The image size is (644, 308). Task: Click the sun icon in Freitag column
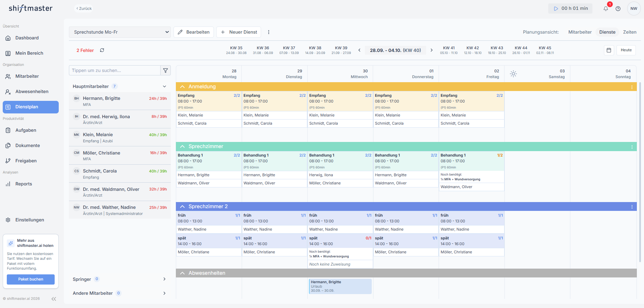click(x=513, y=74)
